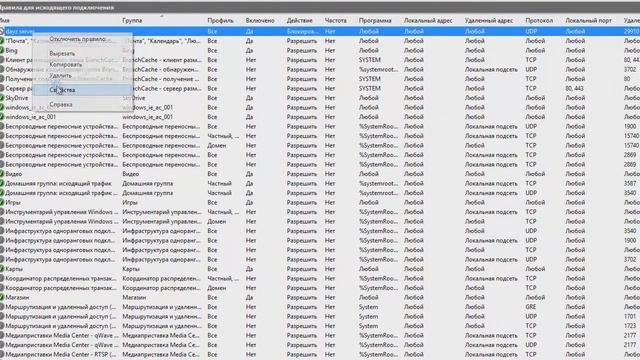Choose 'Удалить' from the context menu

pos(60,76)
